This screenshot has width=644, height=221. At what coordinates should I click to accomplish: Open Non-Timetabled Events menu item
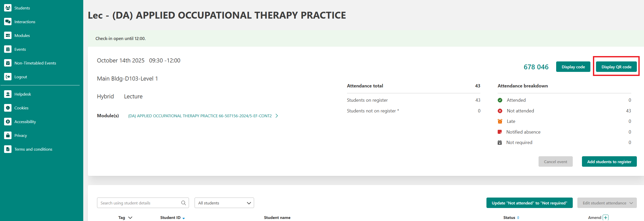click(35, 63)
